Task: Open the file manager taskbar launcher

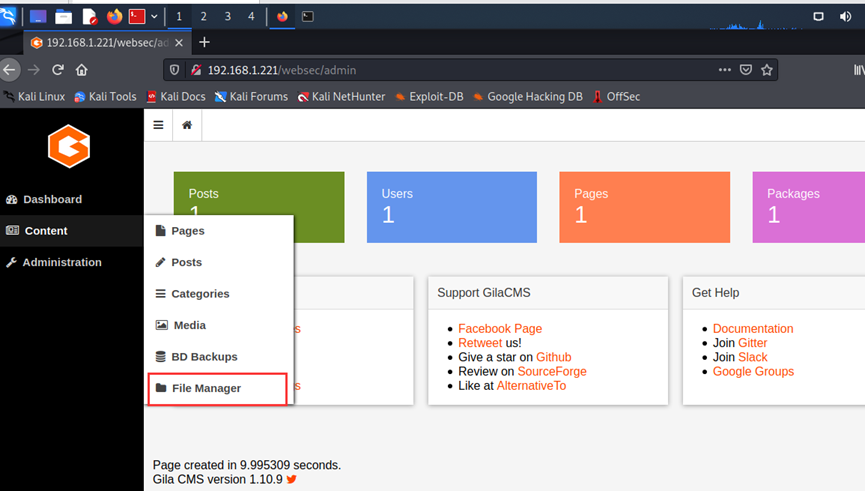Action: tap(63, 17)
